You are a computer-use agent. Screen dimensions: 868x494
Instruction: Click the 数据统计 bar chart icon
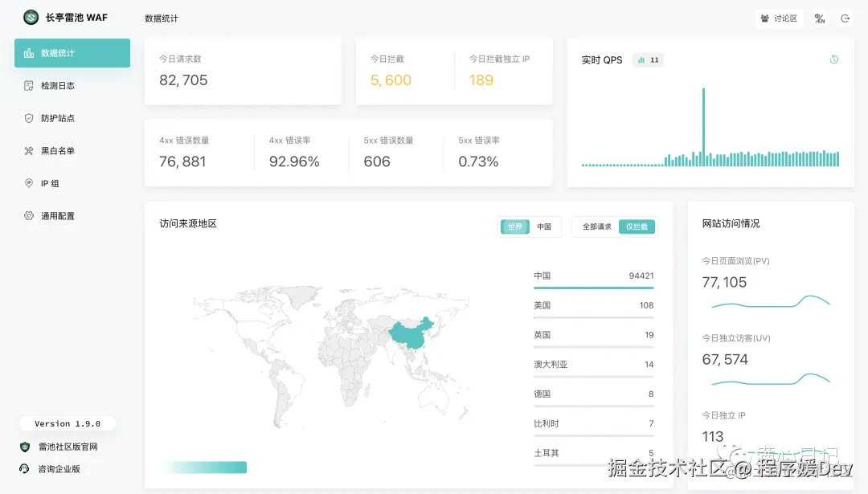pyautogui.click(x=29, y=53)
